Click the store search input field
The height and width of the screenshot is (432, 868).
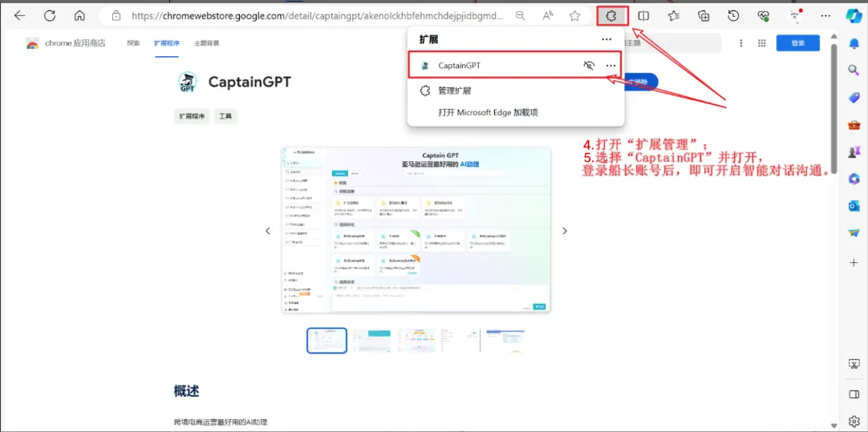pos(672,42)
